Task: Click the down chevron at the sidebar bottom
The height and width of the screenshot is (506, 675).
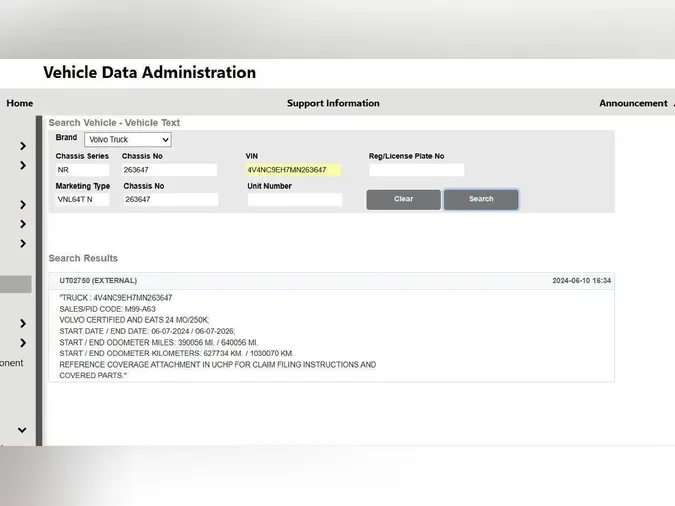Action: pos(22,431)
